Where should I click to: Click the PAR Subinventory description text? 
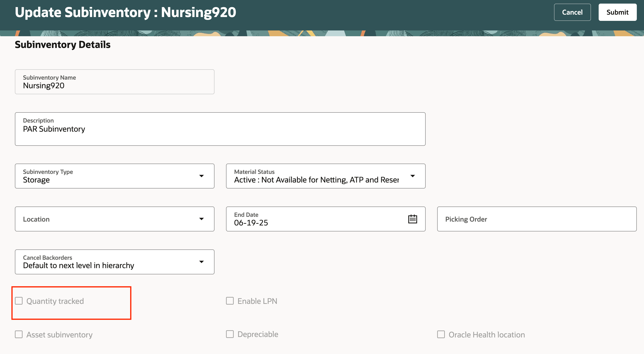click(54, 129)
